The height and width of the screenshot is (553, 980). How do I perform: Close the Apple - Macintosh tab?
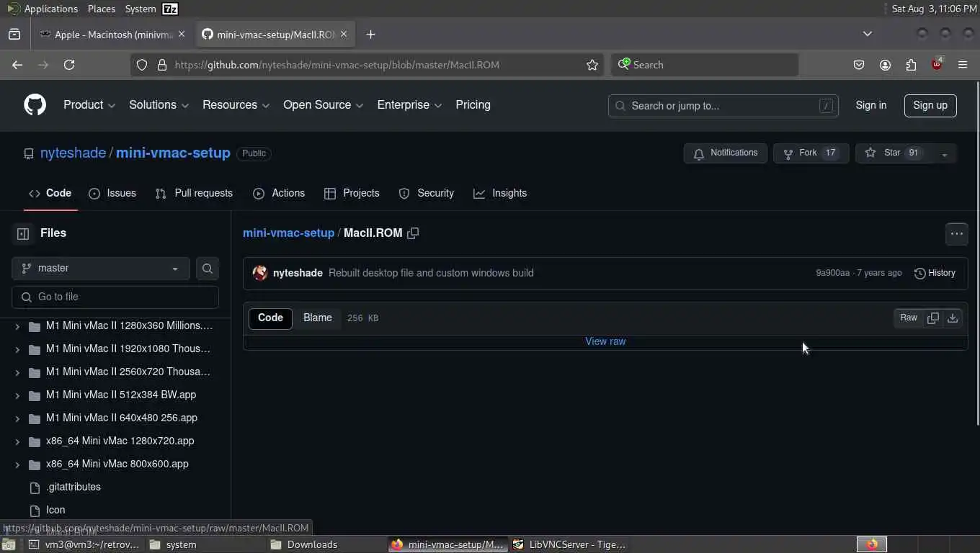point(182,34)
